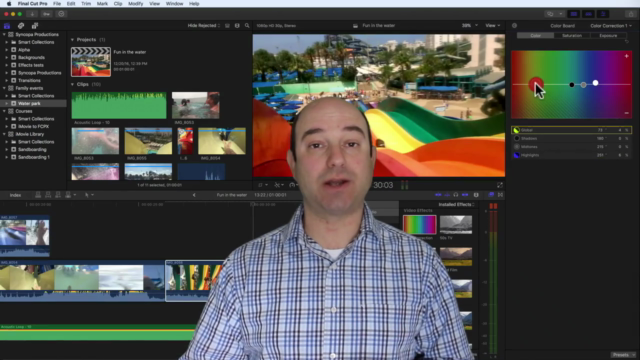The width and height of the screenshot is (640, 360).
Task: Open the Modify menu
Action: click(136, 4)
